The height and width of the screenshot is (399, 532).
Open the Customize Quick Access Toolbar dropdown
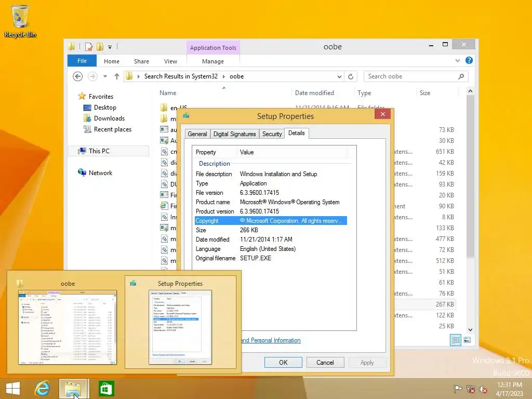coord(110,47)
